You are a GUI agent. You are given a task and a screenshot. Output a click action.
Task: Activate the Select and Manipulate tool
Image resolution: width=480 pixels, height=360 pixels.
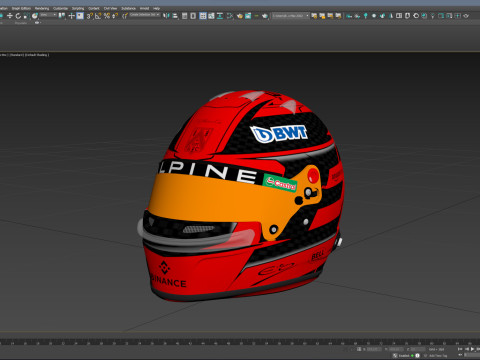pyautogui.click(x=71, y=16)
